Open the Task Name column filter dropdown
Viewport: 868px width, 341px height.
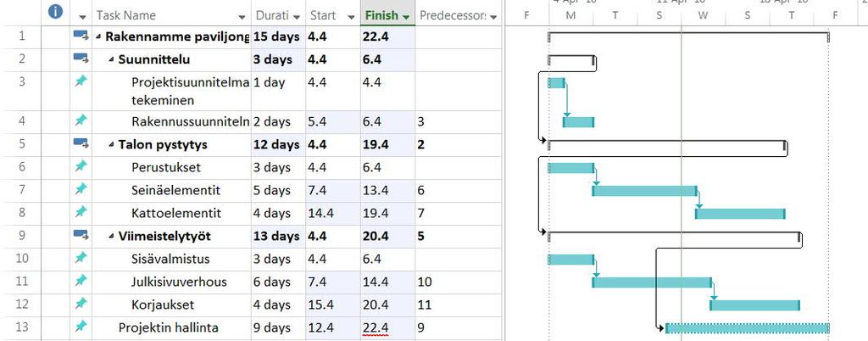pos(242,17)
